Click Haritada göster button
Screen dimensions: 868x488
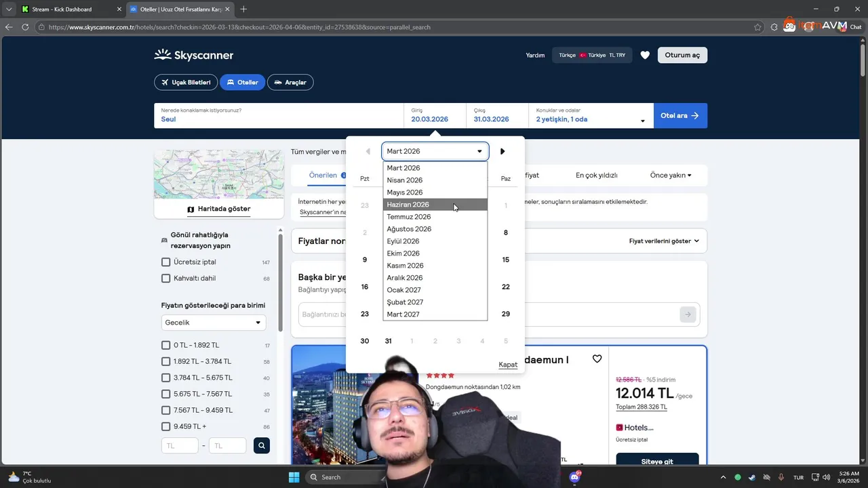coord(219,209)
